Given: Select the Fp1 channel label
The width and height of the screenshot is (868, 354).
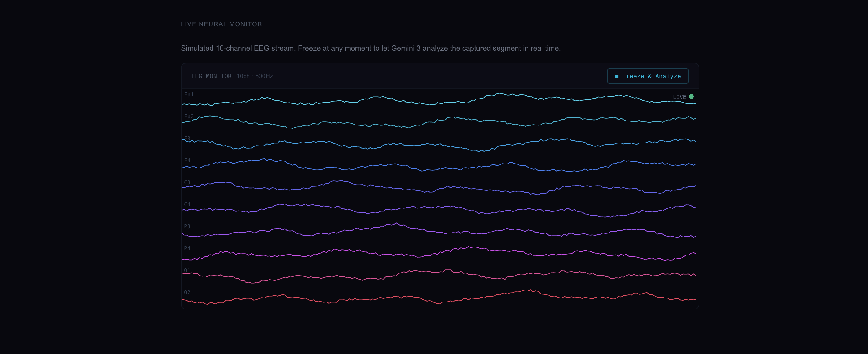Looking at the screenshot, I should tap(189, 95).
